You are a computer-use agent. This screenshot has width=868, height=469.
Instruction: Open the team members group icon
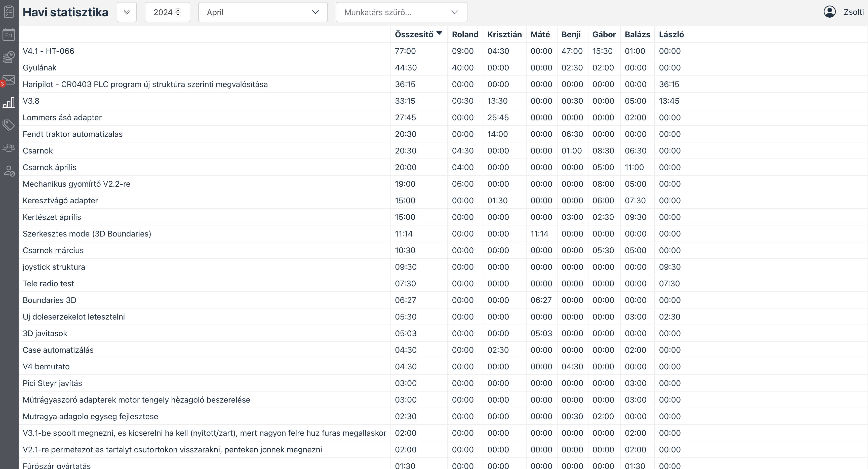tap(9, 148)
